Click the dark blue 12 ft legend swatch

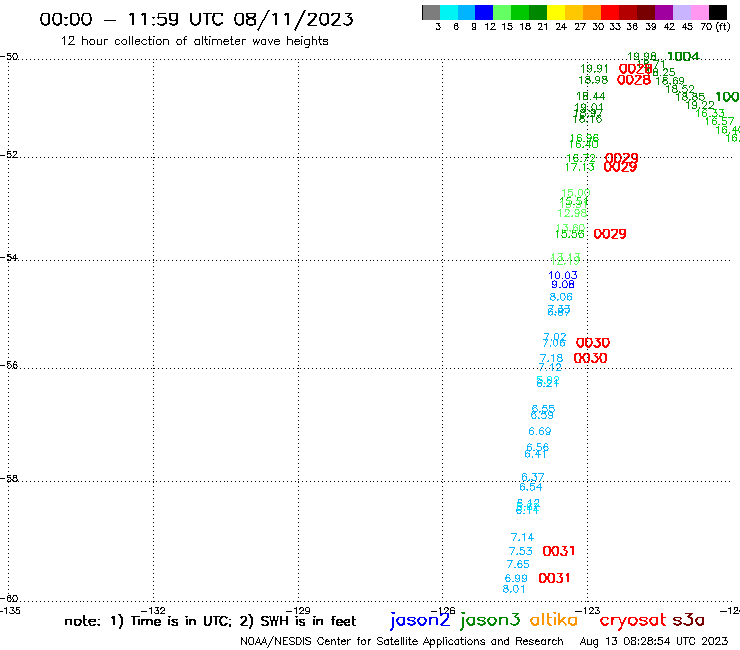[x=484, y=12]
